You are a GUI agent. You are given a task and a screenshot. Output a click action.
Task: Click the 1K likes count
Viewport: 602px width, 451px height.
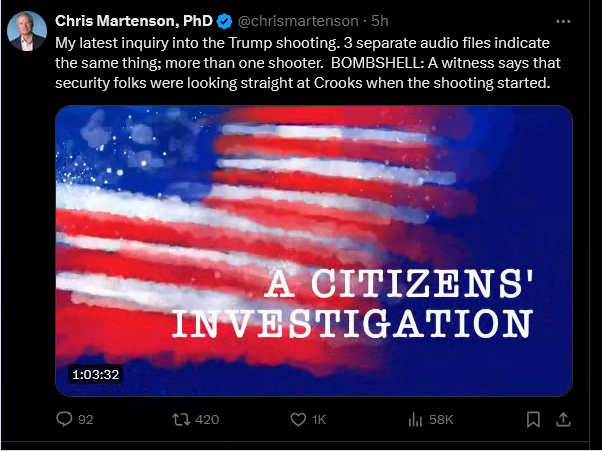(319, 420)
